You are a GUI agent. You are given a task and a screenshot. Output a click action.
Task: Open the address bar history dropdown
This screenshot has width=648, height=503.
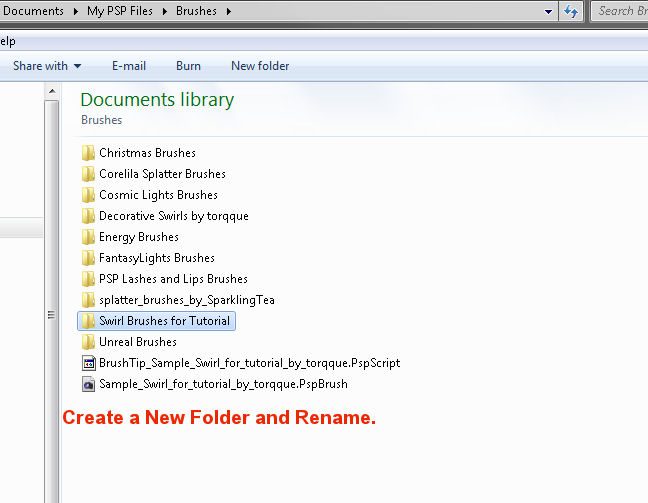click(548, 12)
